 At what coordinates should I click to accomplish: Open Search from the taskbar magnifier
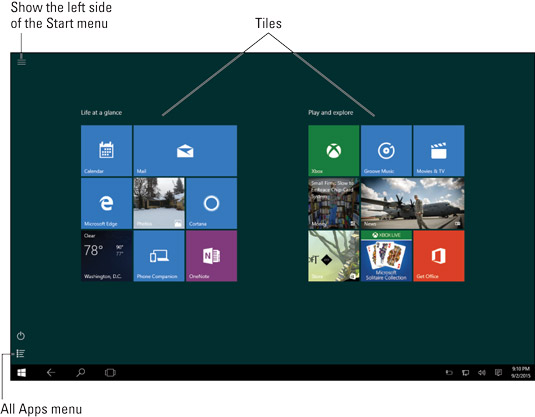[81, 372]
